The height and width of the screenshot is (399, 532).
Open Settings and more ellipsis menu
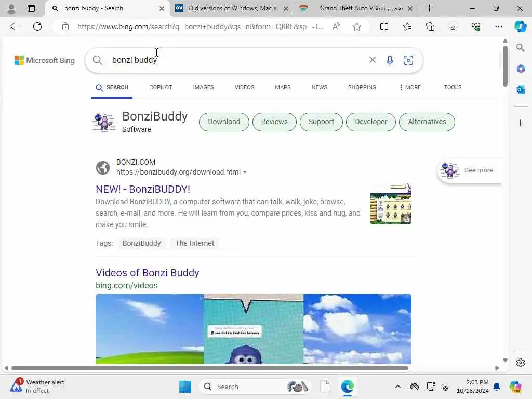click(498, 26)
